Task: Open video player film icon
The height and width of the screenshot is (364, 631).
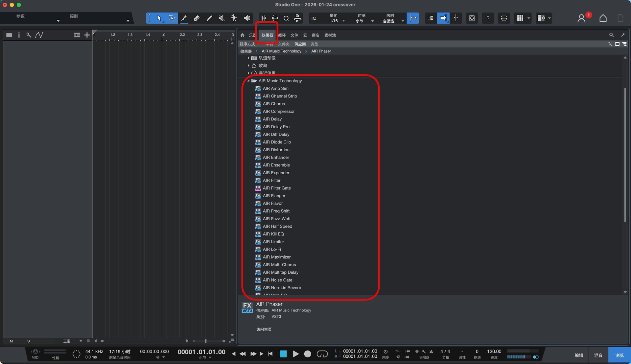Action: [x=504, y=18]
